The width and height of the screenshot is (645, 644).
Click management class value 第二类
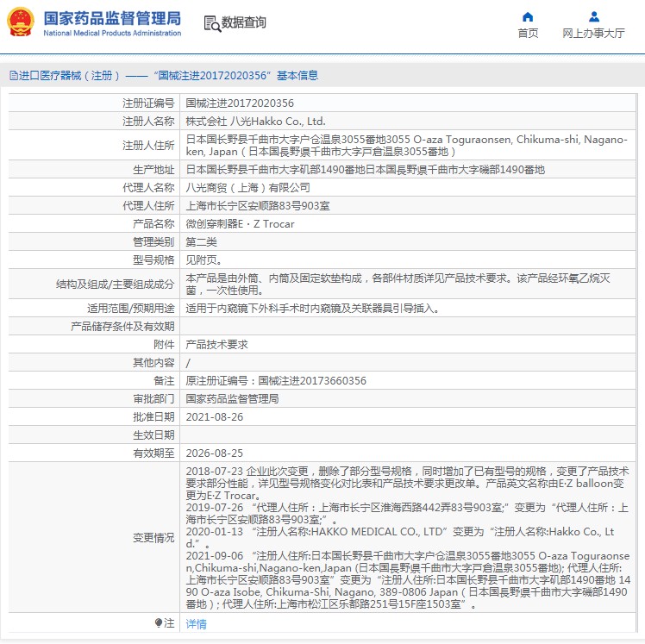coord(201,241)
